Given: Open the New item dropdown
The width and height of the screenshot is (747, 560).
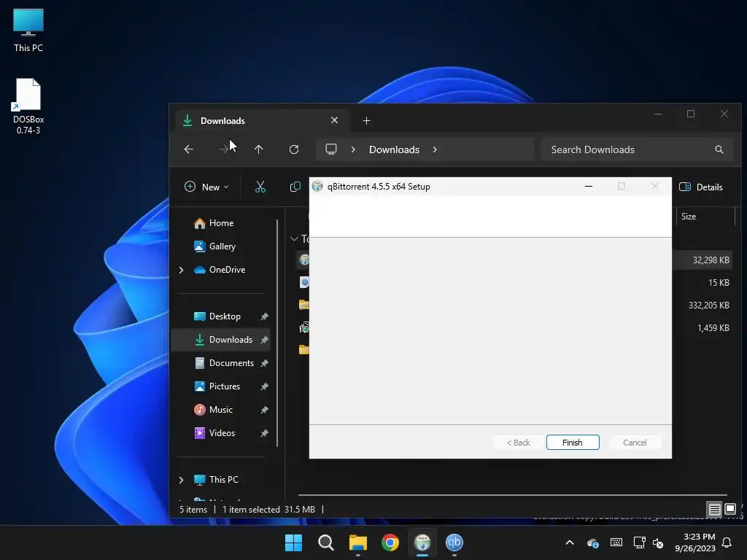Looking at the screenshot, I should point(206,187).
